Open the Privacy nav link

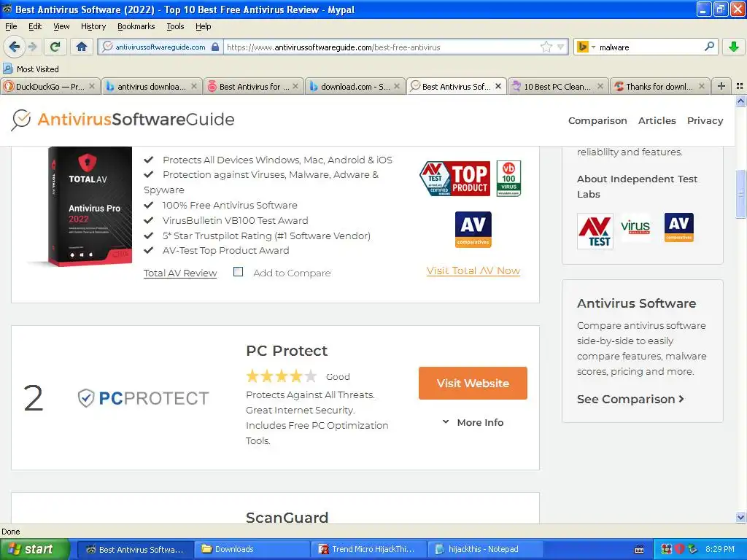pyautogui.click(x=705, y=120)
